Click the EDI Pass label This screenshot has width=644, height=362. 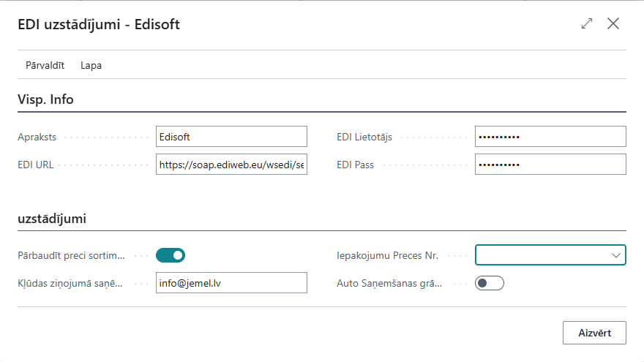(355, 165)
